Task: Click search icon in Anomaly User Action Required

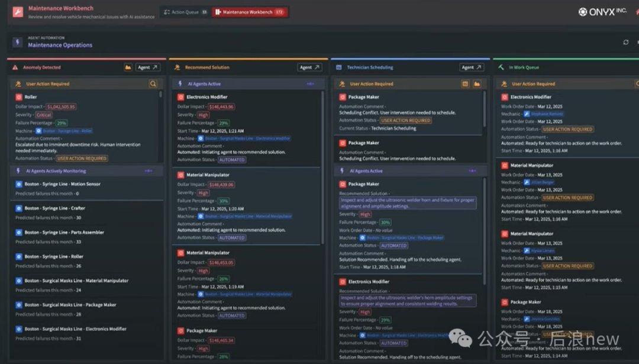Action: point(153,84)
